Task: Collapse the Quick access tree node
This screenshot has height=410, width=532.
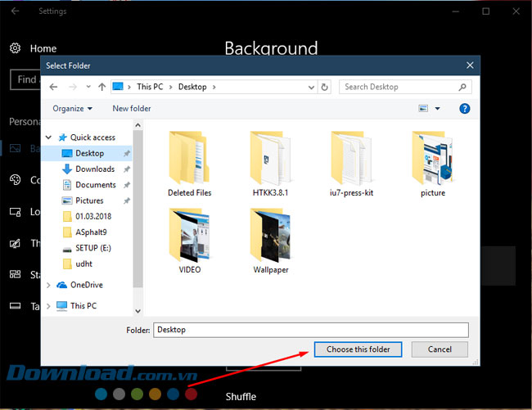Action: [x=48, y=137]
